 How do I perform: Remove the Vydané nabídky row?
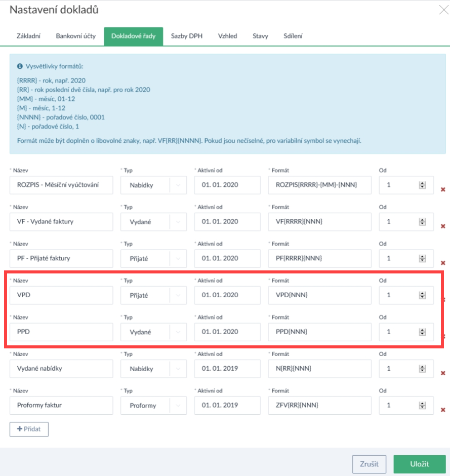[443, 373]
